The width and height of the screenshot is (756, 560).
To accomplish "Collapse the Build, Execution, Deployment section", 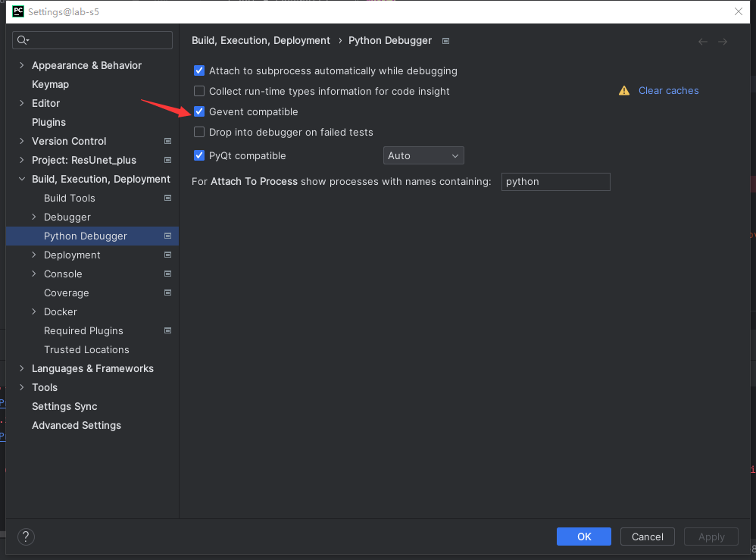I will pos(22,179).
